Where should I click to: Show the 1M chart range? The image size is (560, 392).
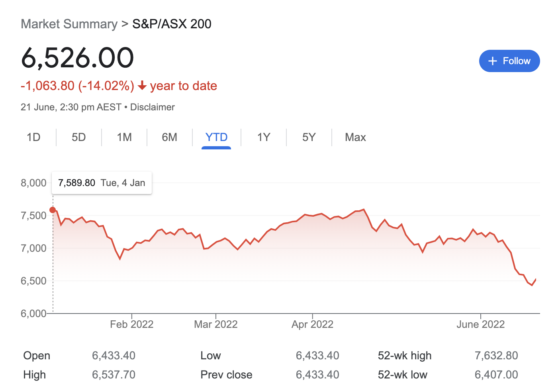[x=124, y=137]
